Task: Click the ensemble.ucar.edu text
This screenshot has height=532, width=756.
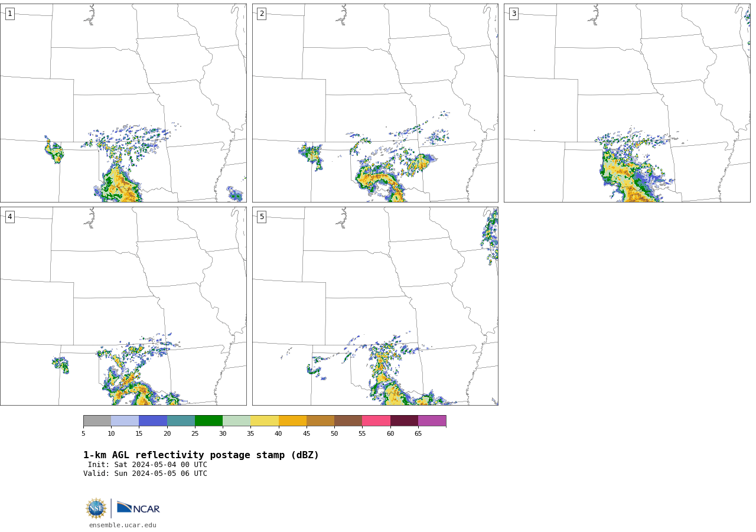Action: click(x=123, y=526)
